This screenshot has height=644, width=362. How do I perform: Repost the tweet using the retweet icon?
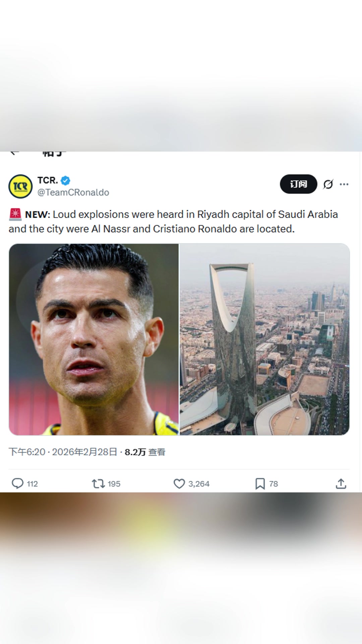(98, 483)
